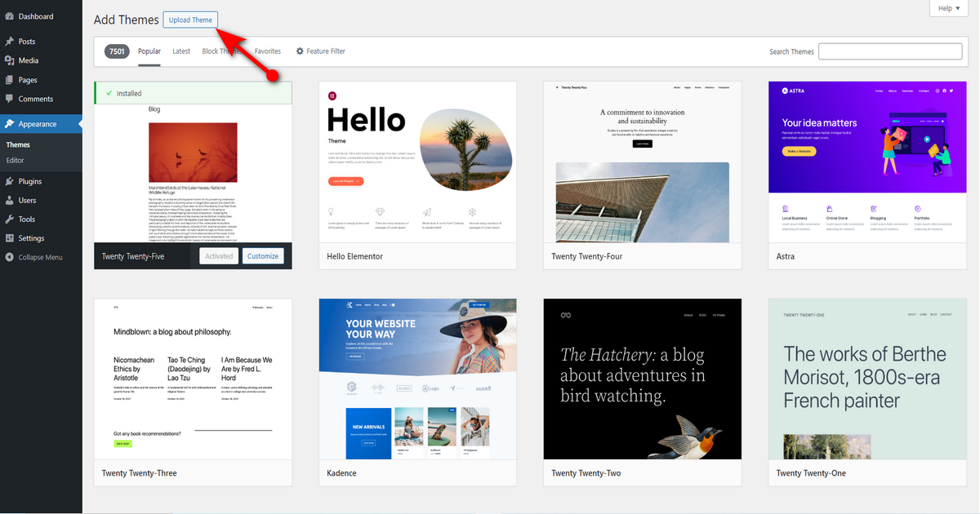This screenshot has height=514, width=980.
Task: Click the Astra theme preview
Action: [x=867, y=162]
